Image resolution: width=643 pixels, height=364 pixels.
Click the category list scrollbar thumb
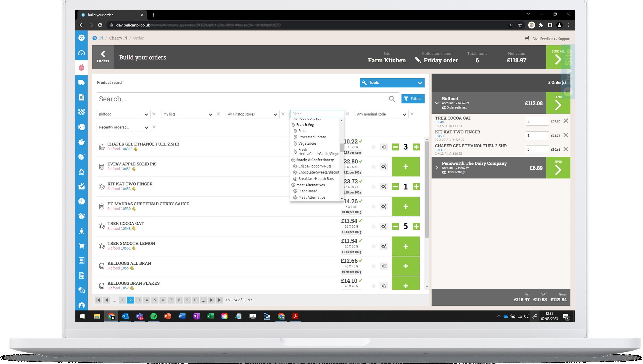[x=341, y=147]
